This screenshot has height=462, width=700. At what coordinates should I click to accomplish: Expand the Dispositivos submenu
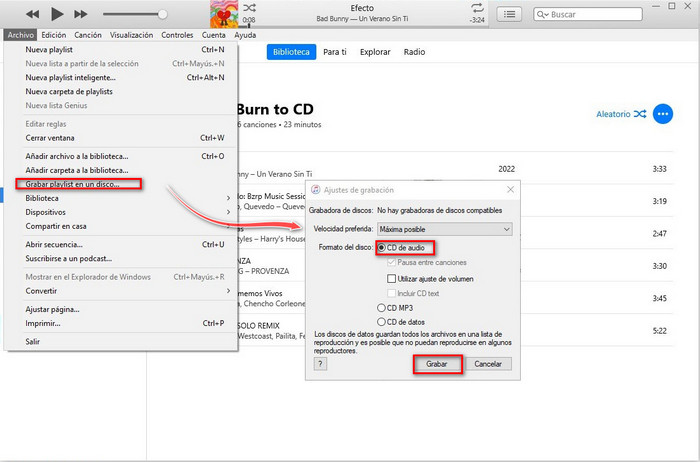point(121,212)
